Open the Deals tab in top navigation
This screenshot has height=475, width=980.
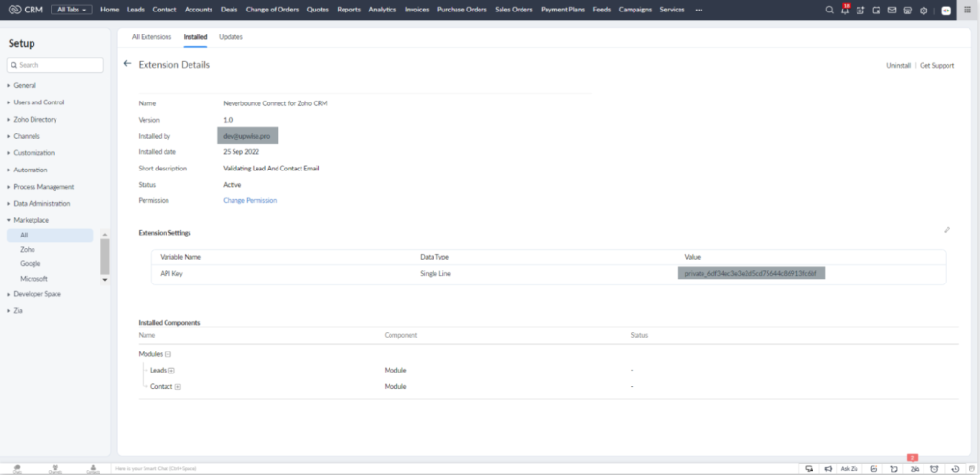point(230,10)
